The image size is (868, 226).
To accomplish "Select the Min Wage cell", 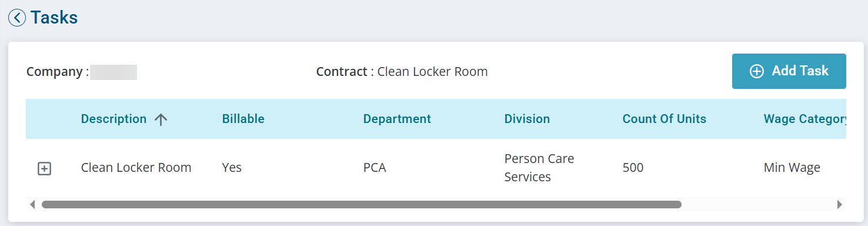I will pos(792,168).
